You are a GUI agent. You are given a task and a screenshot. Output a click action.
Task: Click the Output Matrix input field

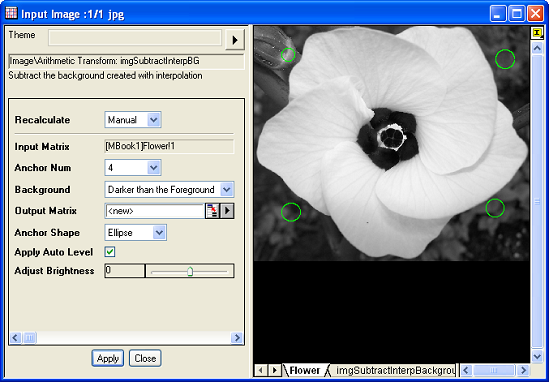(155, 211)
